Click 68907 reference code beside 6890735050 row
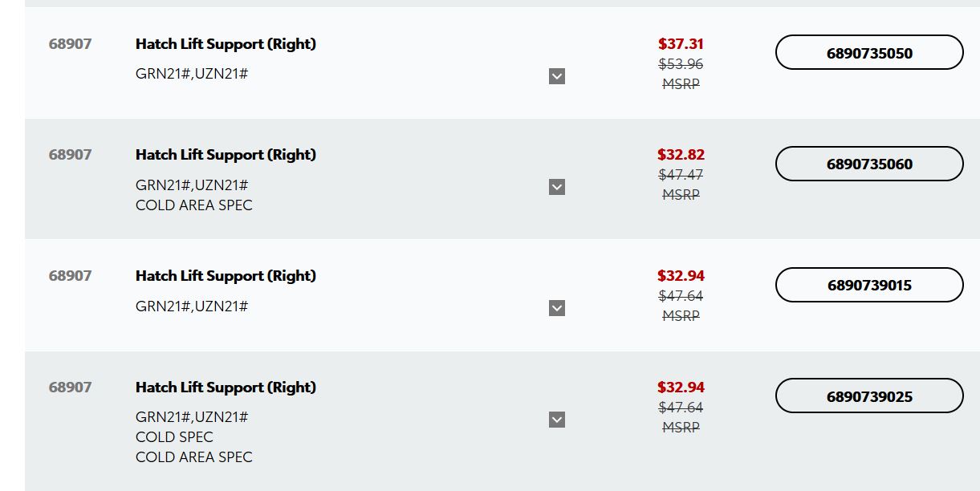The width and height of the screenshot is (980, 491). [70, 44]
